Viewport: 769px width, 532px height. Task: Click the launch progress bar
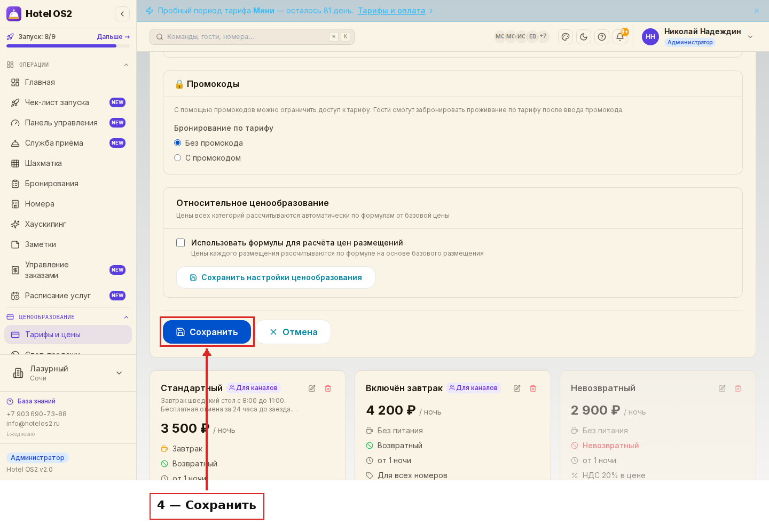(x=68, y=46)
